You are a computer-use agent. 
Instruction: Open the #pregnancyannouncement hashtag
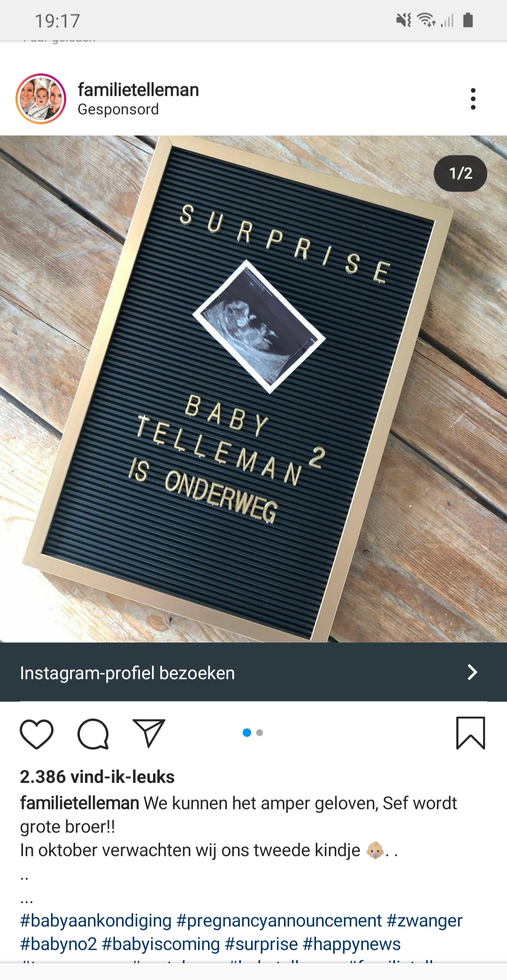[x=279, y=921]
